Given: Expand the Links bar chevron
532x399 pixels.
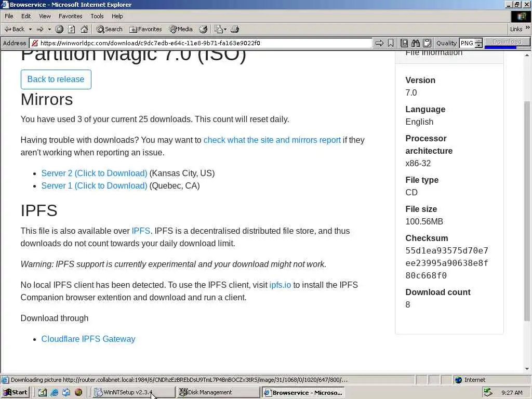Looking at the screenshot, I should pyautogui.click(x=528, y=28).
